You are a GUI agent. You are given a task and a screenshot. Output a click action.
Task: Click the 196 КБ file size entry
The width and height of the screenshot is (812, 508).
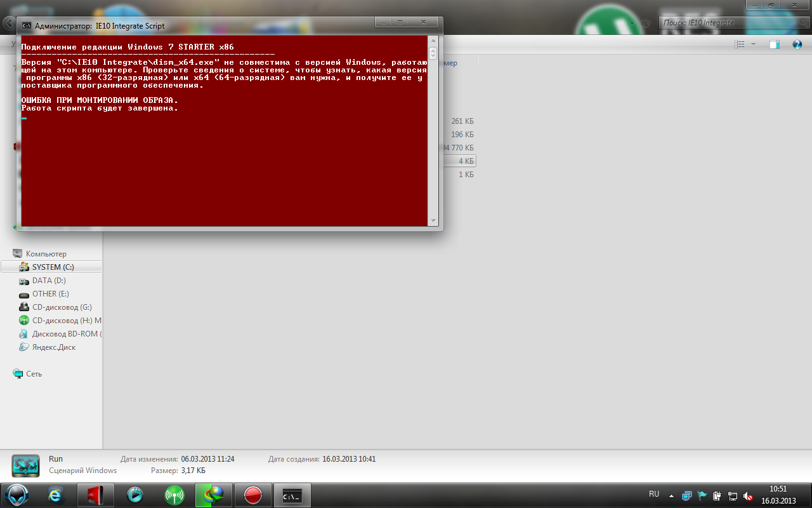(462, 135)
